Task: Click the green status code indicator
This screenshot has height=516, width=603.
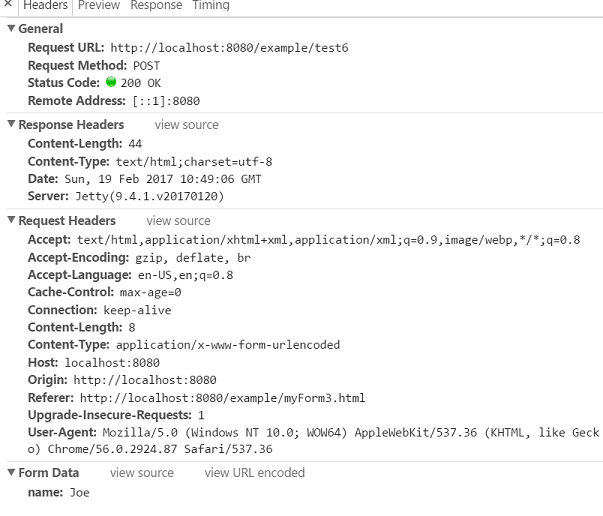Action: 111,82
